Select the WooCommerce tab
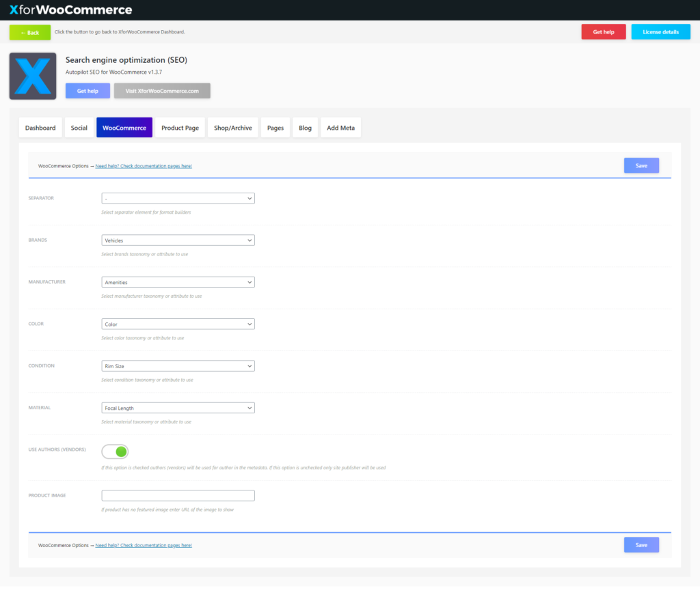 tap(124, 128)
